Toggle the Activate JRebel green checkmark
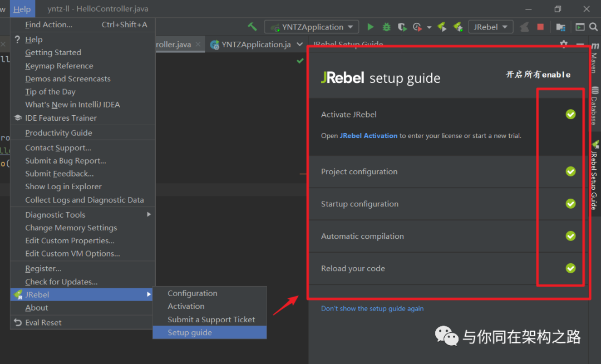The height and width of the screenshot is (364, 601). point(570,114)
